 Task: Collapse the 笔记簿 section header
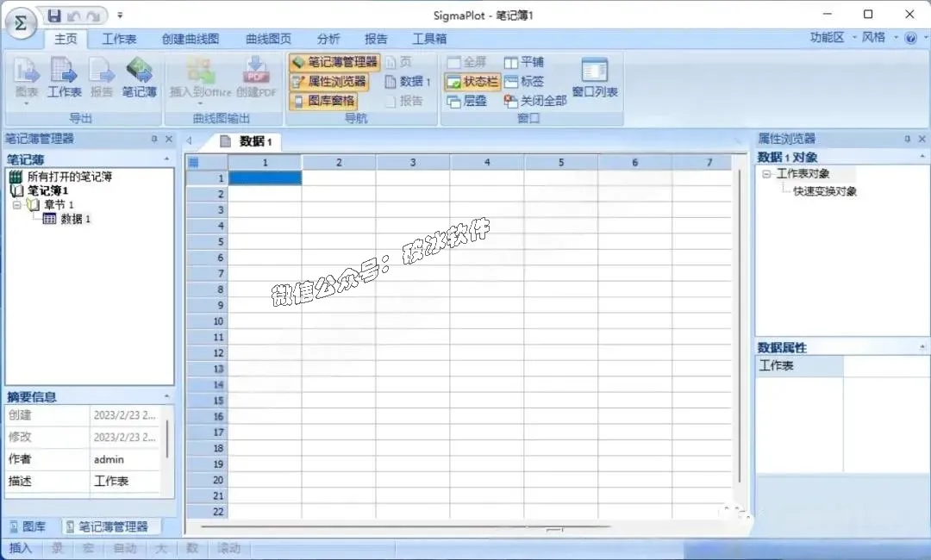[x=166, y=159]
